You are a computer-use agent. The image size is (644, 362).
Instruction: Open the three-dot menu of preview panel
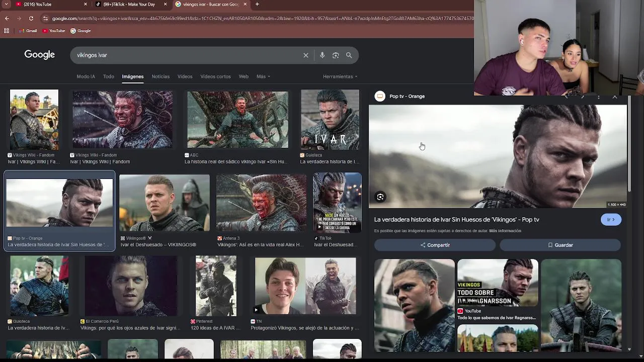tap(599, 97)
